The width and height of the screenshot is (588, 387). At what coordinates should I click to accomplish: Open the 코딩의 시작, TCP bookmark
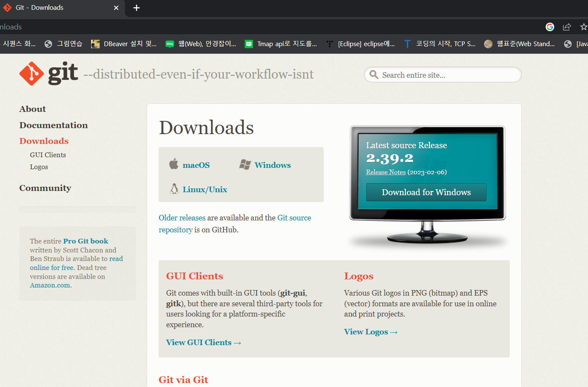point(440,44)
